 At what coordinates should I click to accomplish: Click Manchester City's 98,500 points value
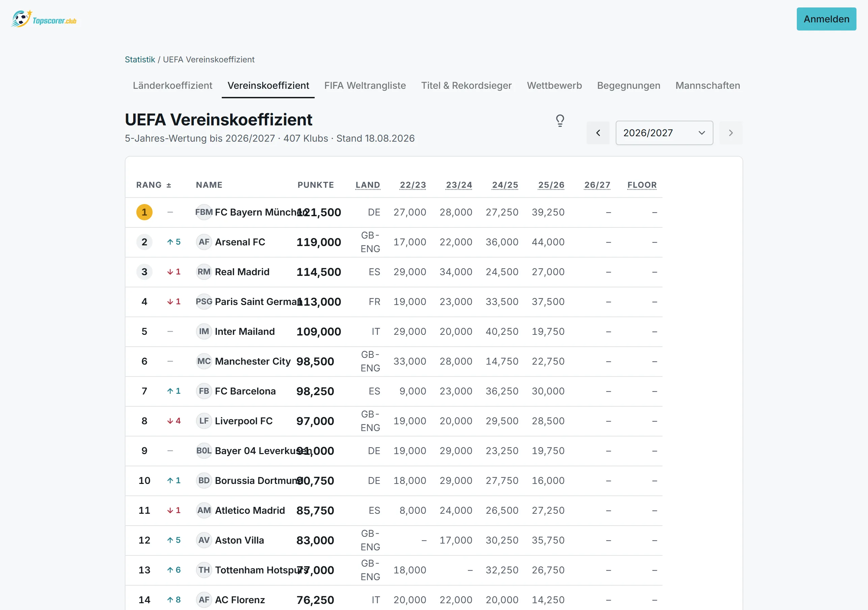315,361
